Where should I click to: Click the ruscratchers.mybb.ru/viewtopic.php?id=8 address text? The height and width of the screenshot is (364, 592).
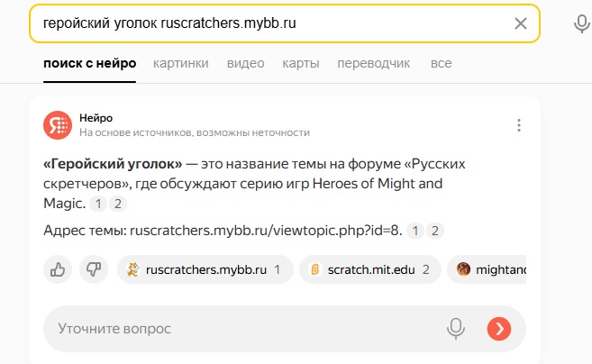(266, 231)
